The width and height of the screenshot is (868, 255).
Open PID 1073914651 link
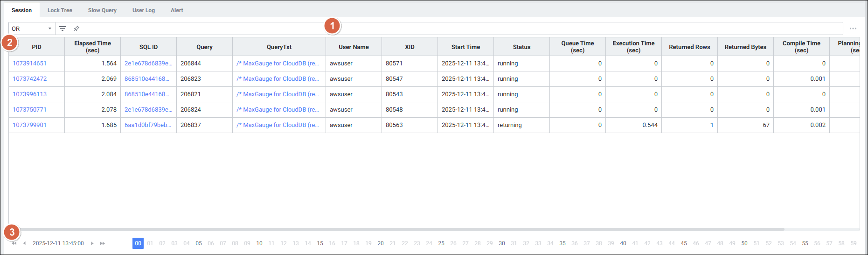coord(29,64)
